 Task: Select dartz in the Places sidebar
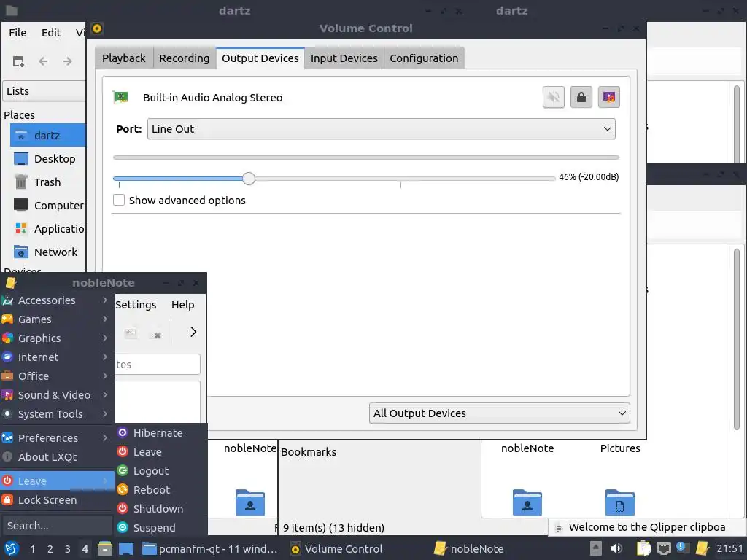point(47,135)
